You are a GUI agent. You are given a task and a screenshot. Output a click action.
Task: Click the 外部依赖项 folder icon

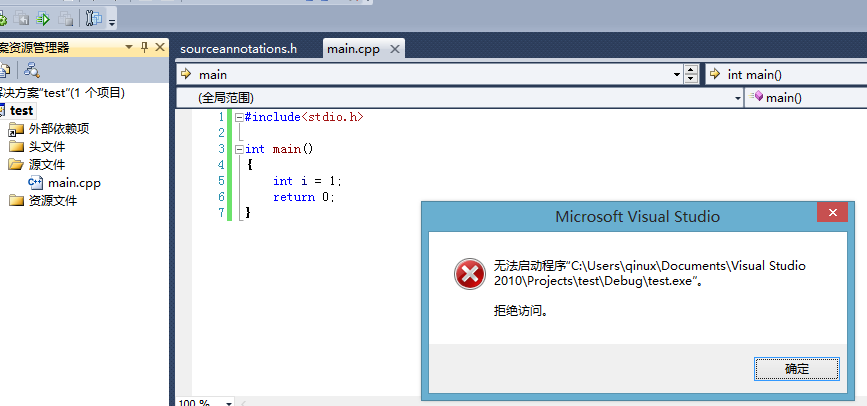(x=16, y=129)
